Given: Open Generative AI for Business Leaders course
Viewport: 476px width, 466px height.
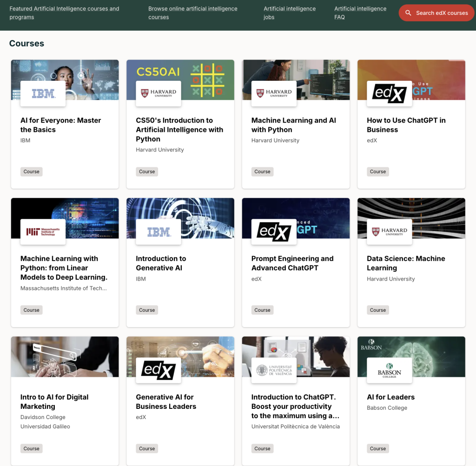Looking at the screenshot, I should point(166,402).
